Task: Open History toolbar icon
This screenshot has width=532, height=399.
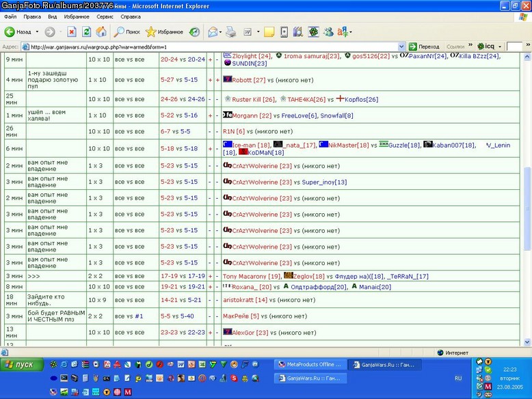Action: coord(194,32)
